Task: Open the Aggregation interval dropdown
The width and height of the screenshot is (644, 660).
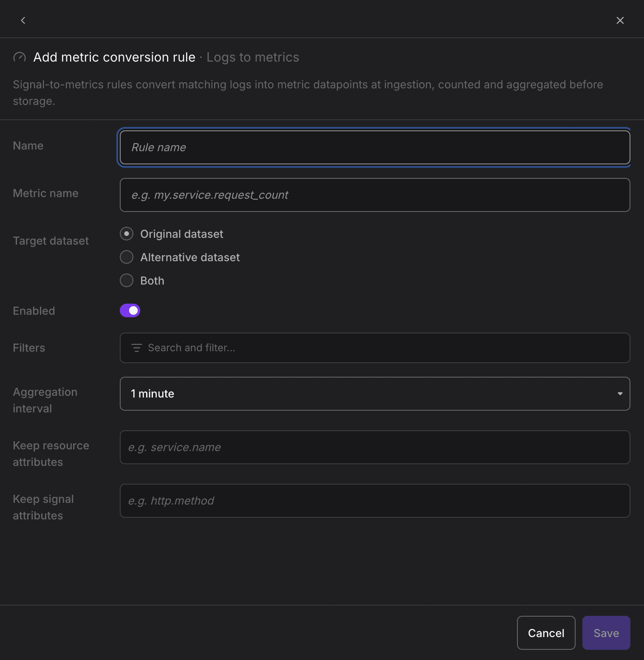Action: (x=375, y=394)
